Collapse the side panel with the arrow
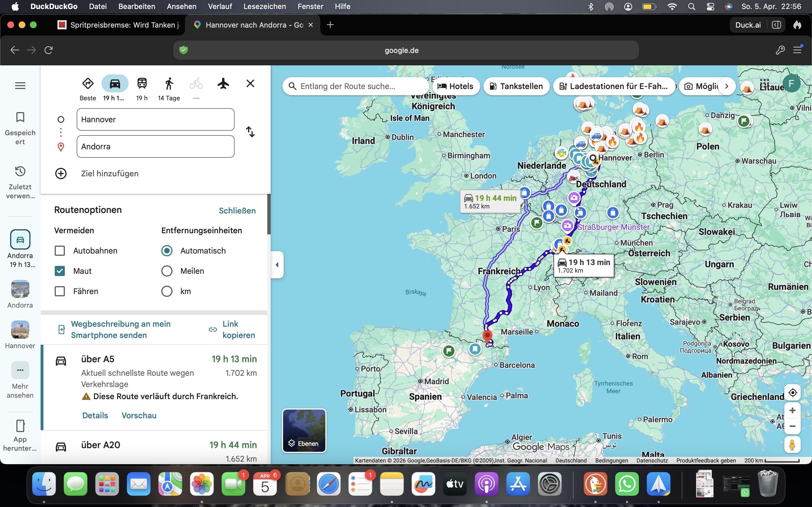Image resolution: width=812 pixels, height=507 pixels. tap(277, 264)
